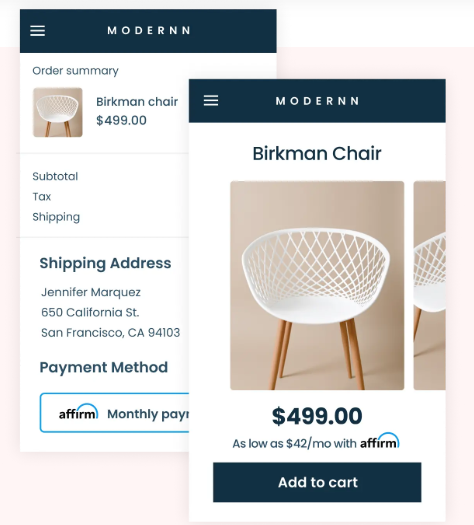Click the Birkman chair name in order summary

(137, 102)
